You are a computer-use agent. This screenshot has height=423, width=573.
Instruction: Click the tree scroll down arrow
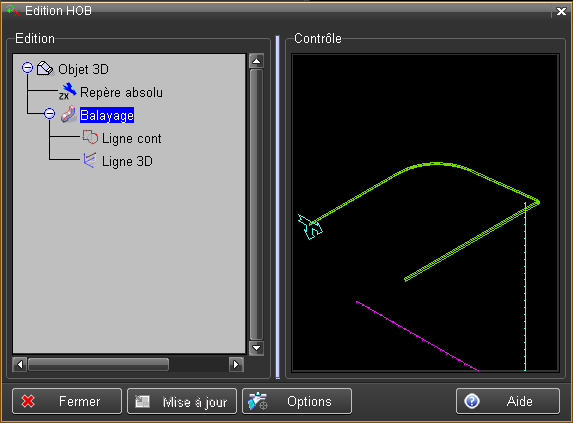[x=256, y=348]
